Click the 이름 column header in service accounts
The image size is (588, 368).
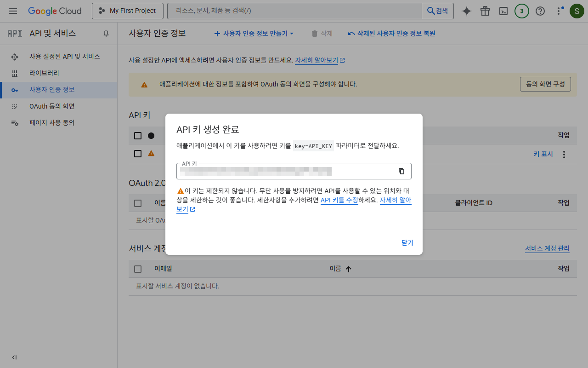tap(335, 269)
